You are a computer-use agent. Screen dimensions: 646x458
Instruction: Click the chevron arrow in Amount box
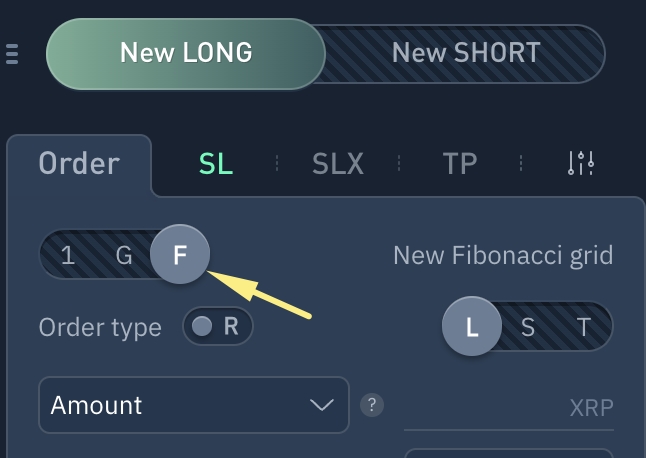pyautogui.click(x=322, y=405)
